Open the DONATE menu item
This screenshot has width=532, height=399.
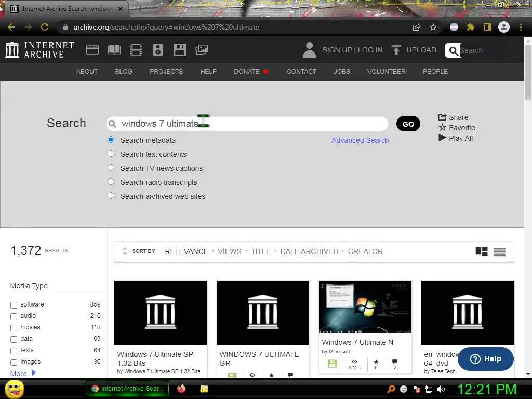[251, 72]
